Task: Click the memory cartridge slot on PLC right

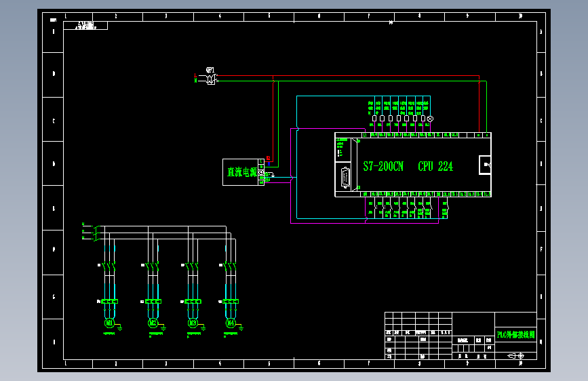Action: [485, 165]
